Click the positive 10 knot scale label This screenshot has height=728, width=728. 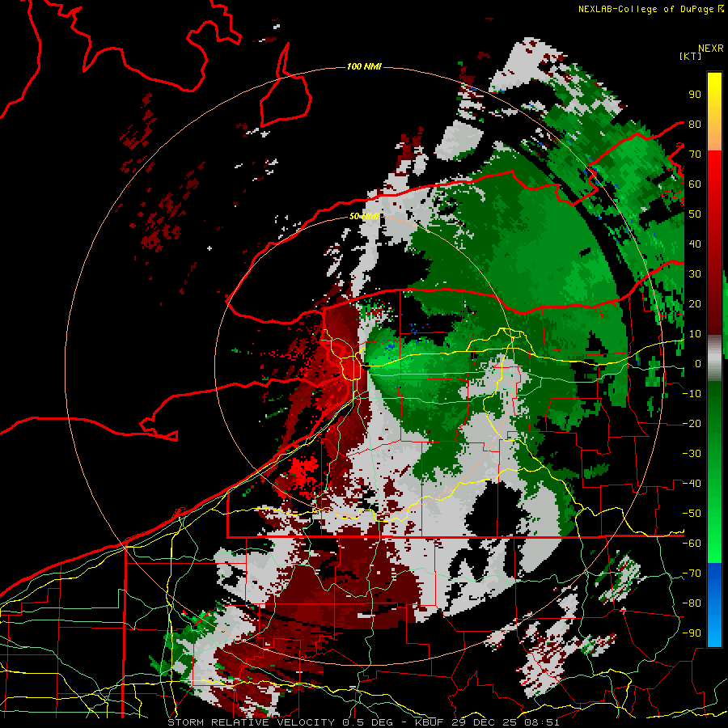tap(695, 334)
